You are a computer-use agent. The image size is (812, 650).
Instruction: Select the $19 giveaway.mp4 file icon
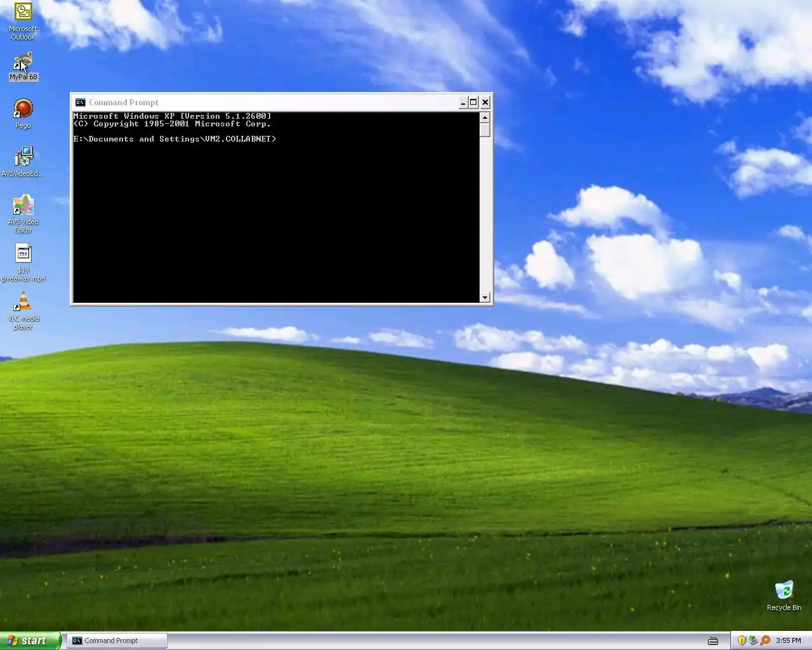[x=23, y=263]
